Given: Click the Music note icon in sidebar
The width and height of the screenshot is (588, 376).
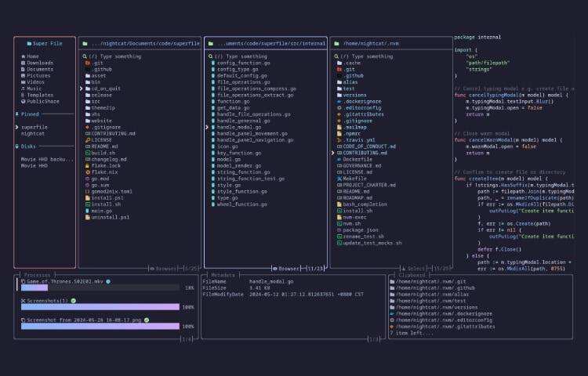Looking at the screenshot, I should tap(23, 89).
